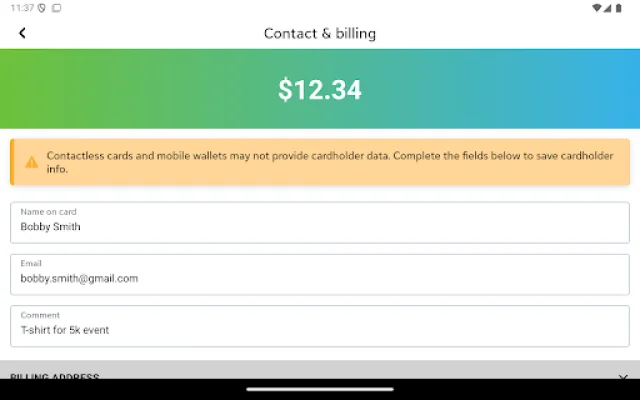
Task: Tap the battery status icon
Action: click(619, 7)
